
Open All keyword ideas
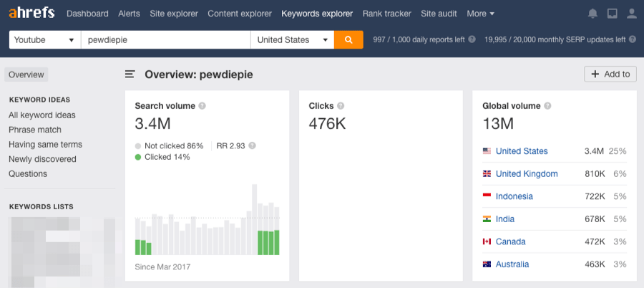coord(42,115)
